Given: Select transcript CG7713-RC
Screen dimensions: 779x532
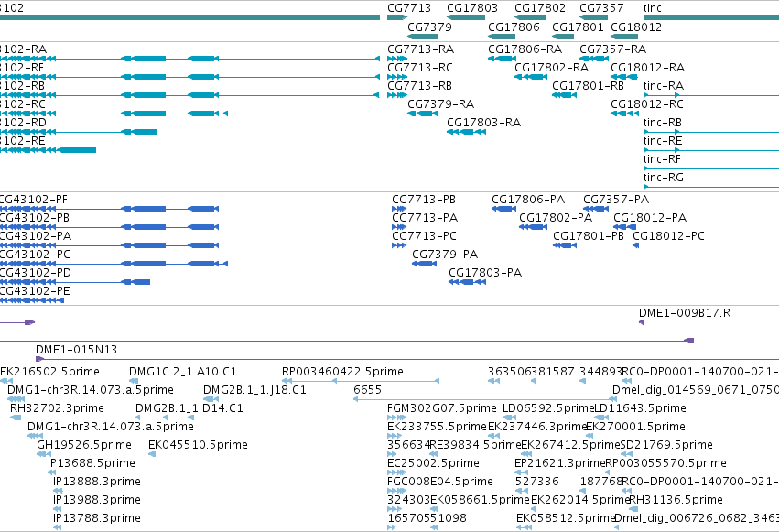Looking at the screenshot, I should point(420,68).
